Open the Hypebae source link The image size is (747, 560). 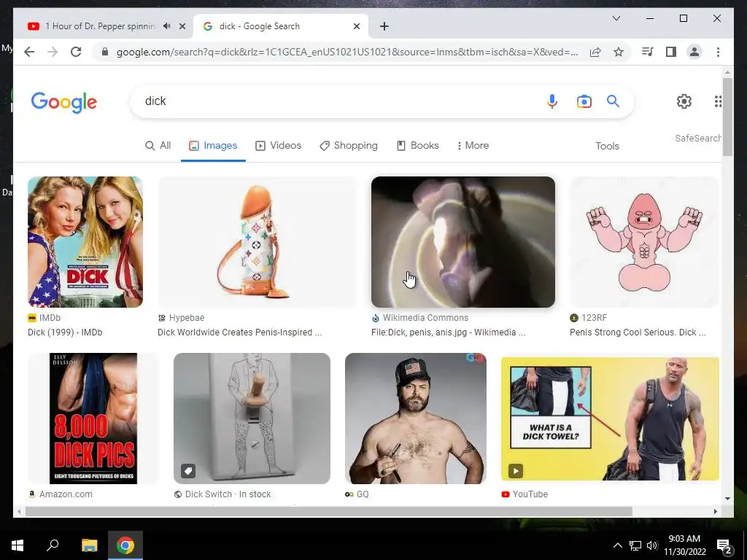click(x=181, y=318)
